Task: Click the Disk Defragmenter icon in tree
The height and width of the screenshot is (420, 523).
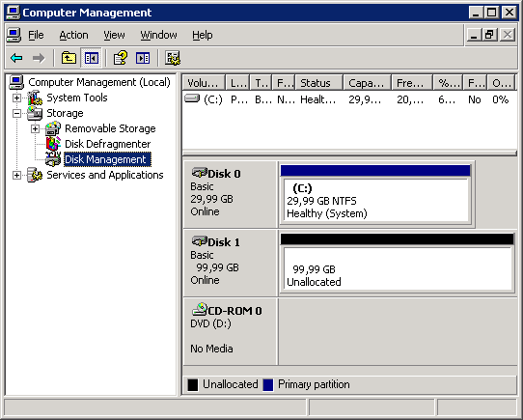Action: [x=53, y=144]
